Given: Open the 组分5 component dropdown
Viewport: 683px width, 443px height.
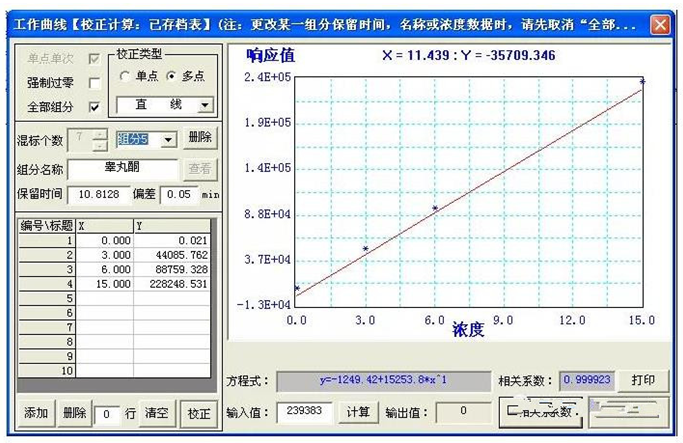Looking at the screenshot, I should click(168, 140).
